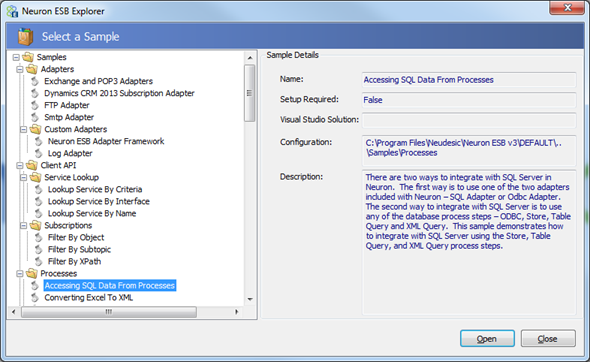Click the Accessing SQL Data From Processes icon
This screenshot has height=362, width=590.
pos(35,286)
